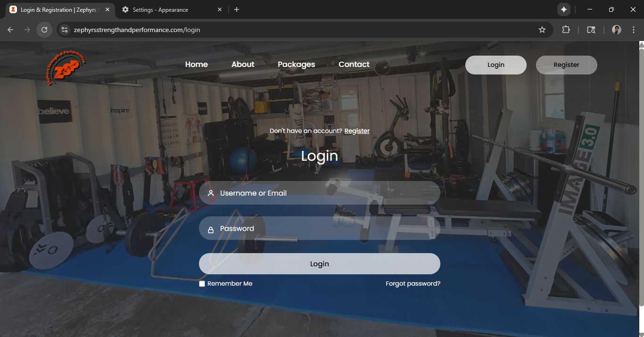Screen dimensions: 644x337
Task: Open the browser extensions puzzle icon
Action: click(566, 29)
